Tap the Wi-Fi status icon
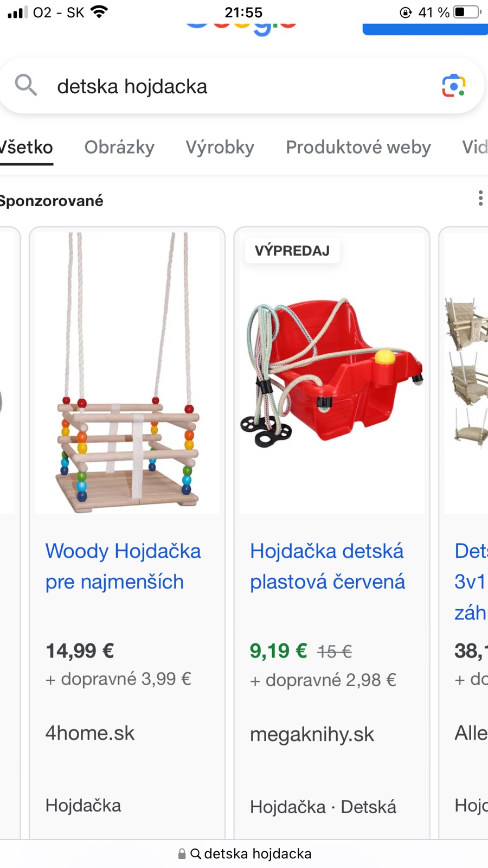 point(99,11)
